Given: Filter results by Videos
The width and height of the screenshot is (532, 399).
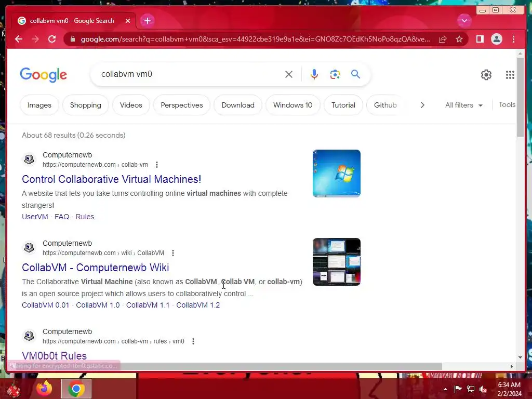Looking at the screenshot, I should (x=131, y=105).
